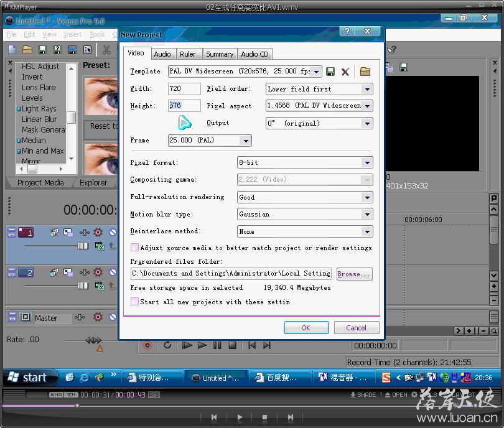This screenshot has height=428, width=504.
Task: Switch to the Ruler tab
Action: pos(187,54)
